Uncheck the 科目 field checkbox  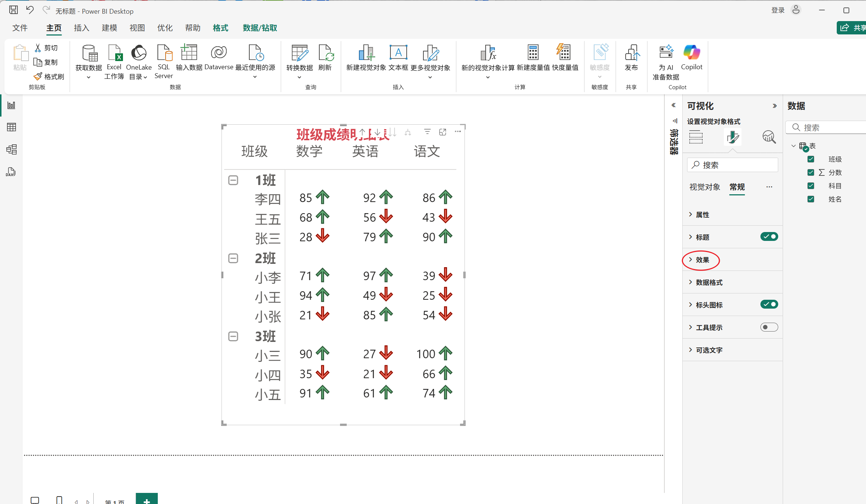point(811,186)
